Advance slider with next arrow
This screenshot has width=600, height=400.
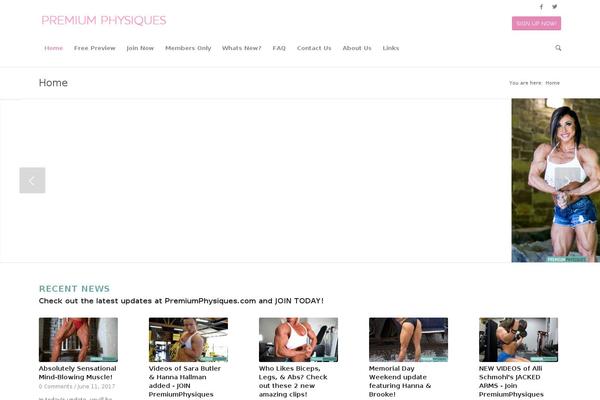[567, 180]
